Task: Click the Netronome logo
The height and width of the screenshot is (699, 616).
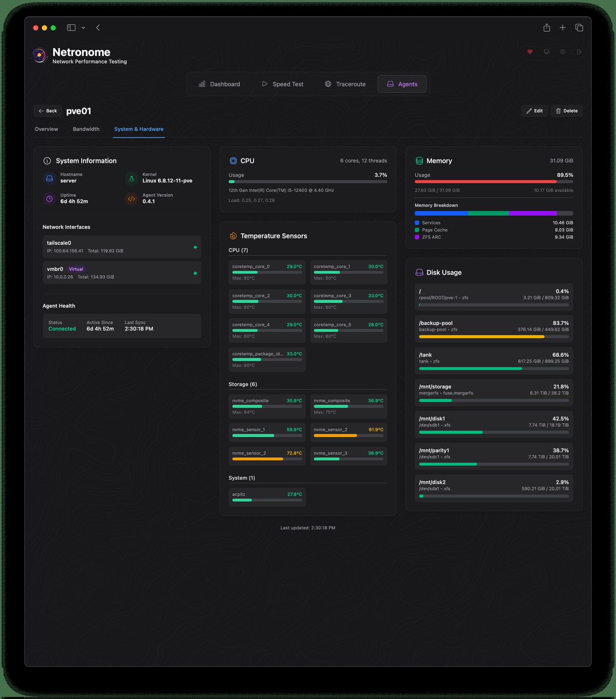Action: point(38,55)
